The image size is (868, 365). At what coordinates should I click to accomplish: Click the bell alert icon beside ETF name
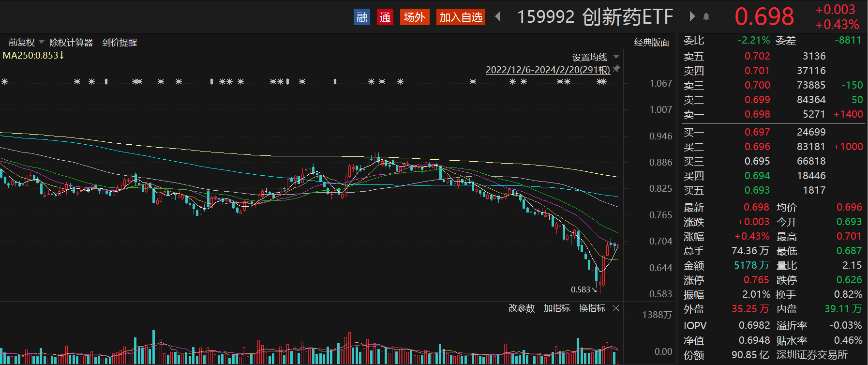pos(706,17)
